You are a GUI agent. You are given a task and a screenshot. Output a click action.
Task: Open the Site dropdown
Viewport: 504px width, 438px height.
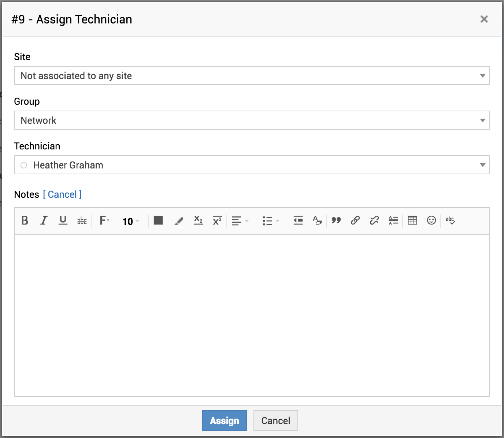click(252, 76)
